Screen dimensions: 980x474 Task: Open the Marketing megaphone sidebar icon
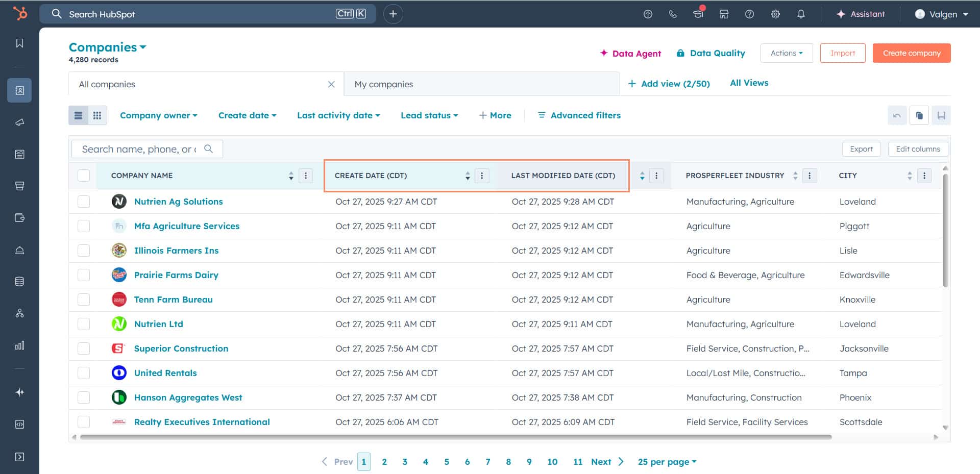point(19,122)
